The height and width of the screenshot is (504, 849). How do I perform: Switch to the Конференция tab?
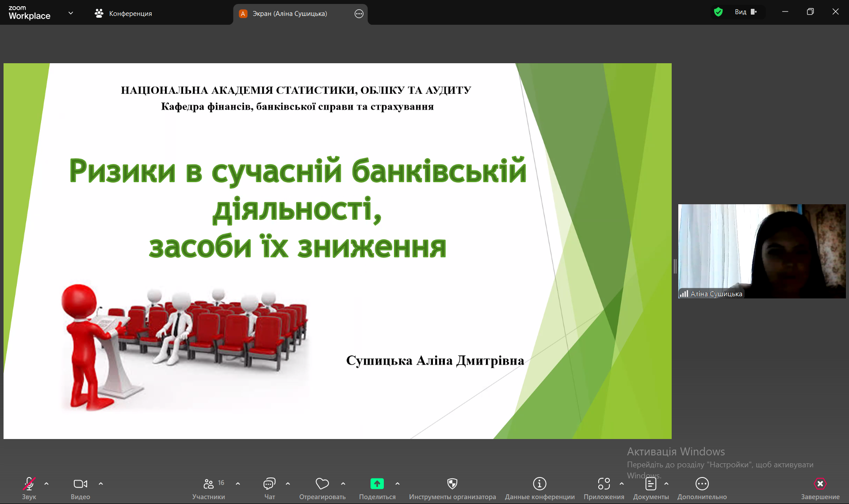pyautogui.click(x=123, y=14)
